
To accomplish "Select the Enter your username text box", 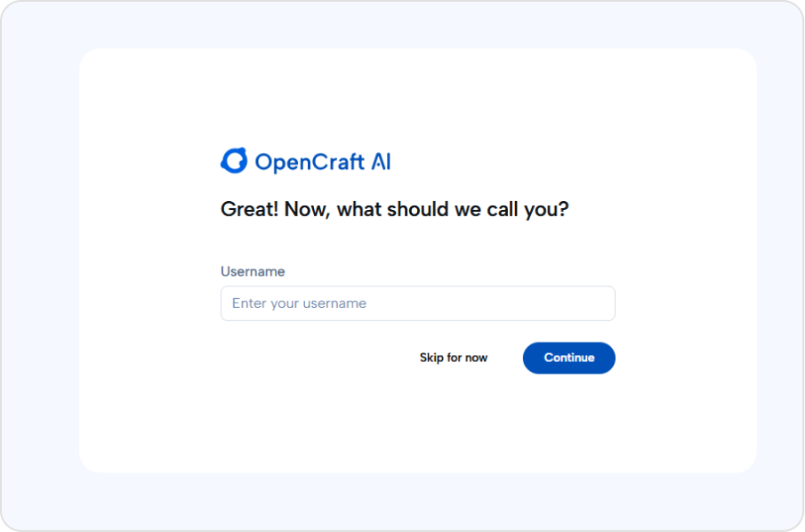I will [x=417, y=303].
